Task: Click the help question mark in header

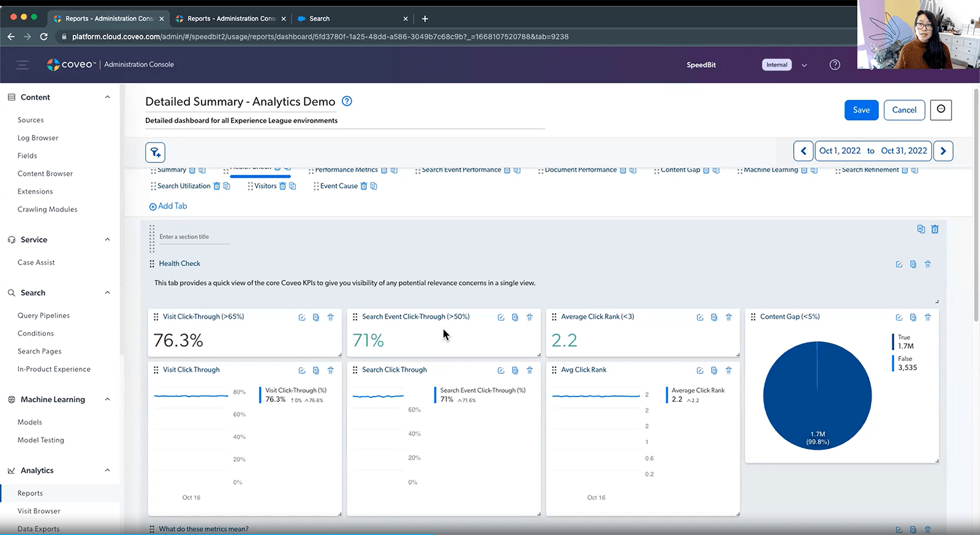Action: point(835,65)
